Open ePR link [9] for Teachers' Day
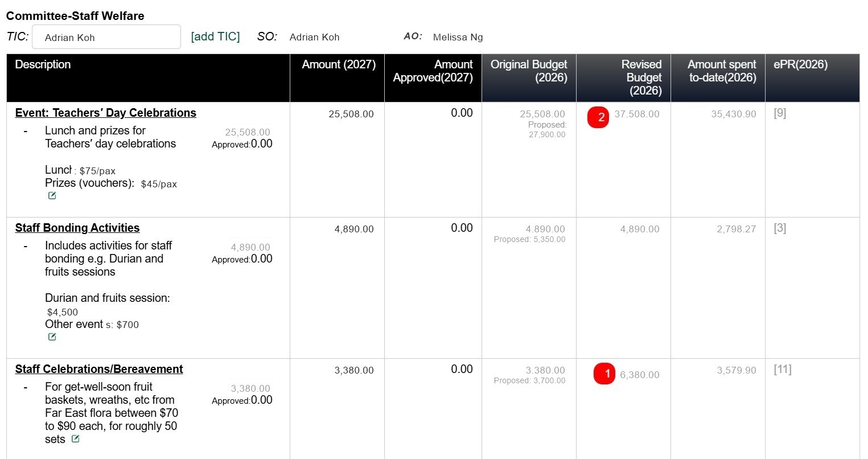Screen dimensions: 868x459 tap(780, 113)
